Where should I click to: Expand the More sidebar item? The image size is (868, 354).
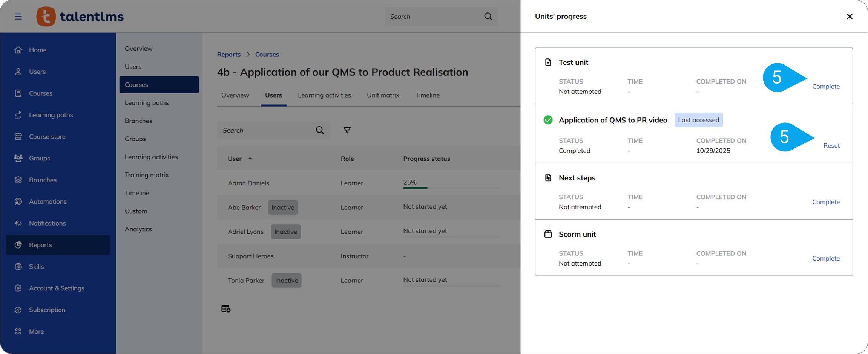36,331
